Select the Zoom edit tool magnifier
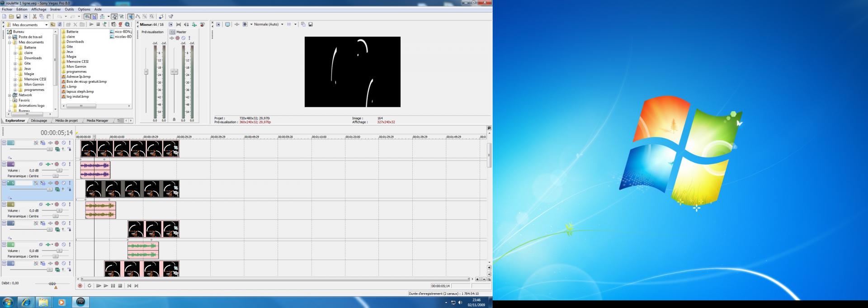The height and width of the screenshot is (308, 868). (151, 16)
